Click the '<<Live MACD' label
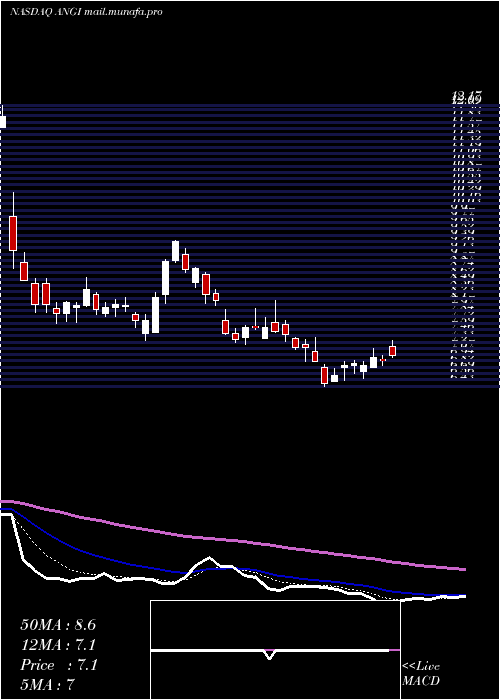Image resolution: width=500 pixels, height=700 pixels. coord(421,674)
